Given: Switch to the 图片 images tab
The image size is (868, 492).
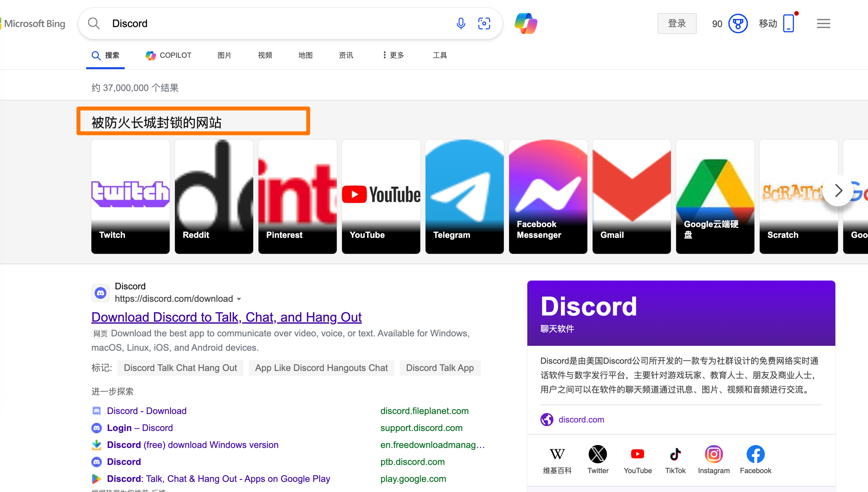Looking at the screenshot, I should pyautogui.click(x=225, y=55).
